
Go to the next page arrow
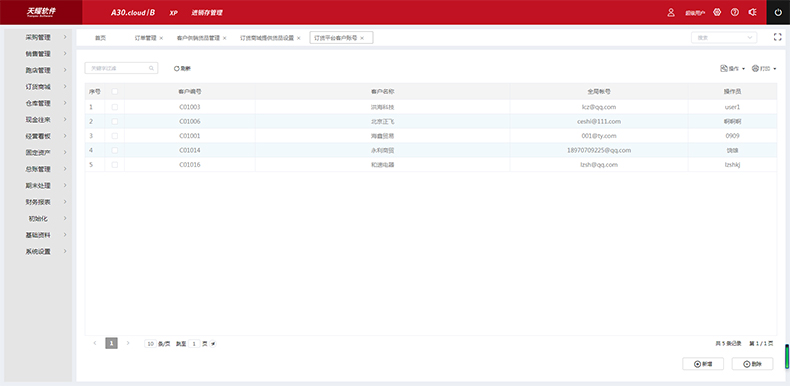pyautogui.click(x=128, y=343)
